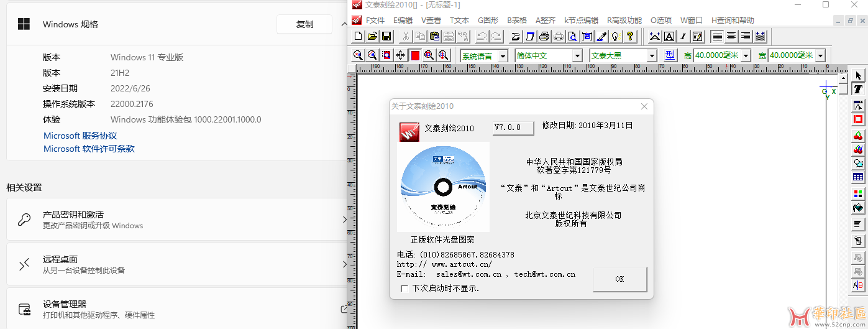868x329 pixels.
Task: Open the B表格 menu
Action: (x=517, y=21)
